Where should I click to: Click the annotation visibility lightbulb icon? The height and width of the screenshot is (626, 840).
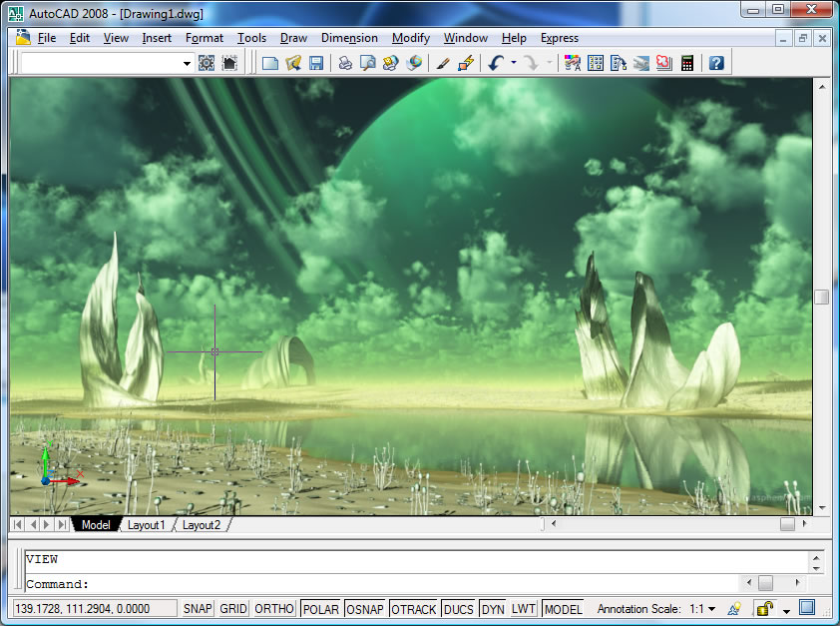pyautogui.click(x=734, y=608)
